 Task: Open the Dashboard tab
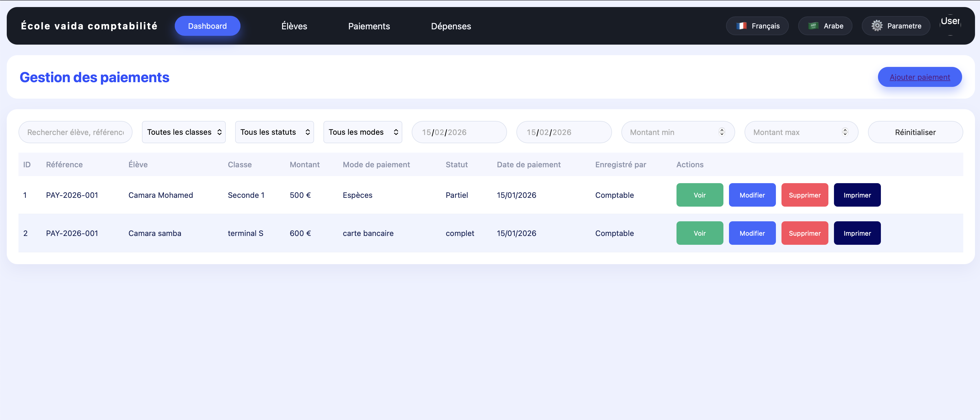207,26
